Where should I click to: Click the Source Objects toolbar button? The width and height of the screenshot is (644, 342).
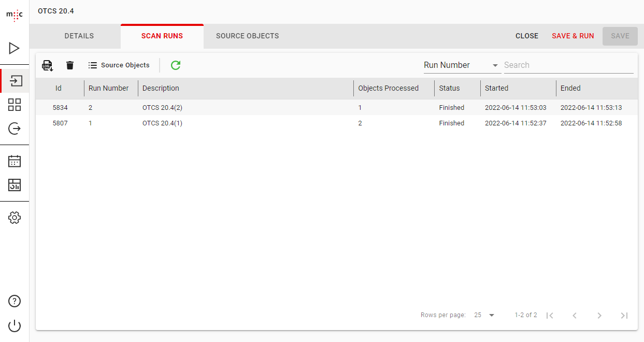(119, 65)
